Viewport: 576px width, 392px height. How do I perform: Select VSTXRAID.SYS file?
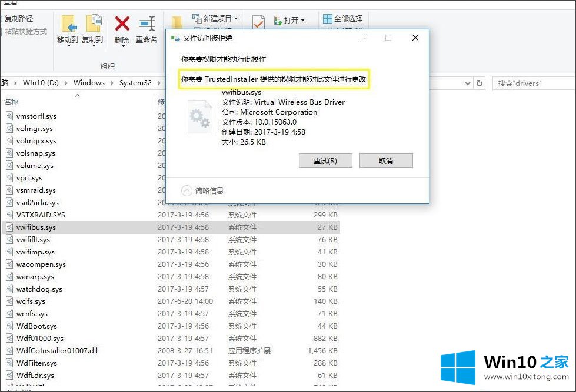(41, 215)
